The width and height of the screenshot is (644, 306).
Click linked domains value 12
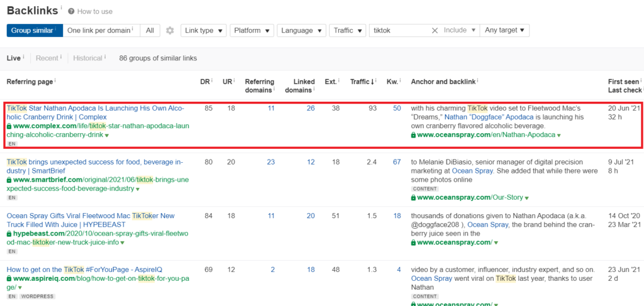coord(311,162)
